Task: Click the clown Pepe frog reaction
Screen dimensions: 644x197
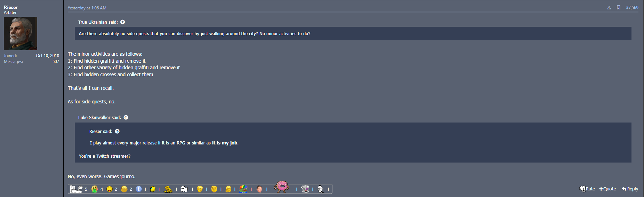Action: click(x=243, y=189)
